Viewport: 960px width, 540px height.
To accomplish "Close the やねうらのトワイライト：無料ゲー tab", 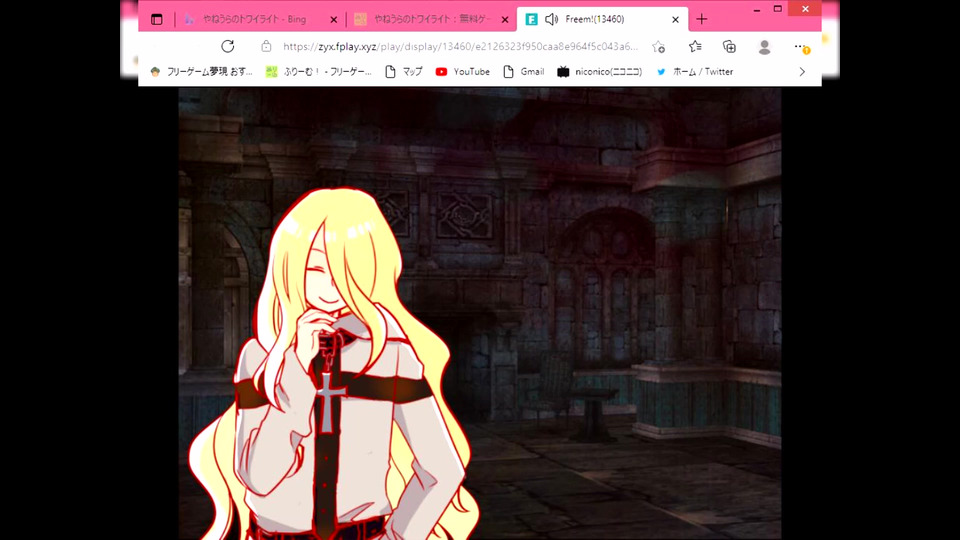I will [x=504, y=20].
